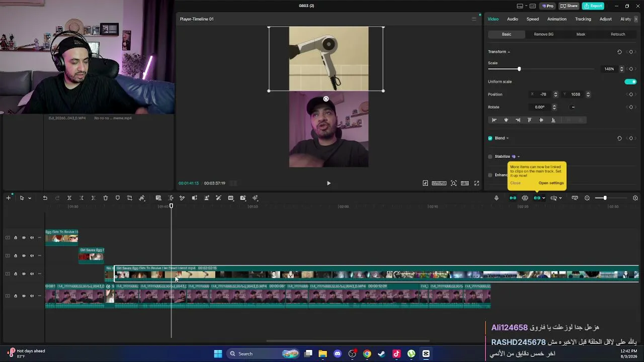Click the add plus icon in the timeline toolbar
This screenshot has width=644, height=362.
[8, 198]
